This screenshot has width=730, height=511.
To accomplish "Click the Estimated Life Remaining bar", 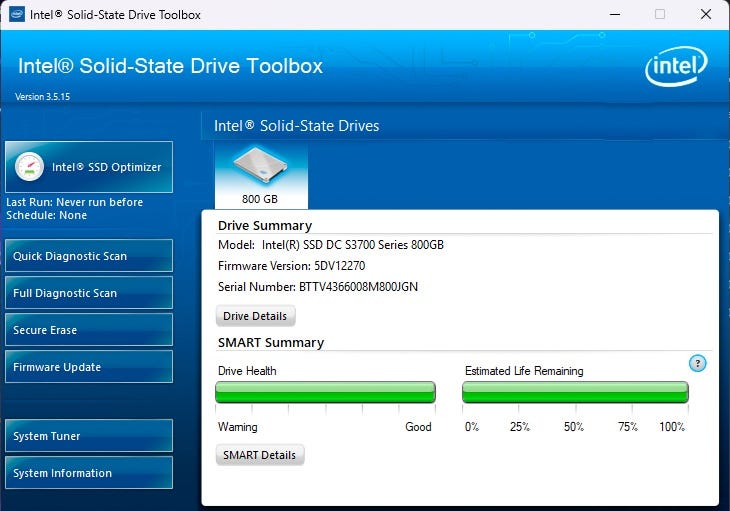I will click(x=575, y=392).
